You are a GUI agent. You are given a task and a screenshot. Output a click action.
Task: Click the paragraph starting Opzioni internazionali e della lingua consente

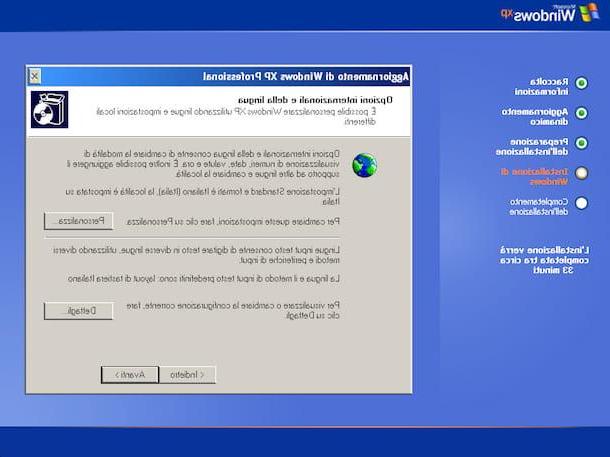point(203,164)
